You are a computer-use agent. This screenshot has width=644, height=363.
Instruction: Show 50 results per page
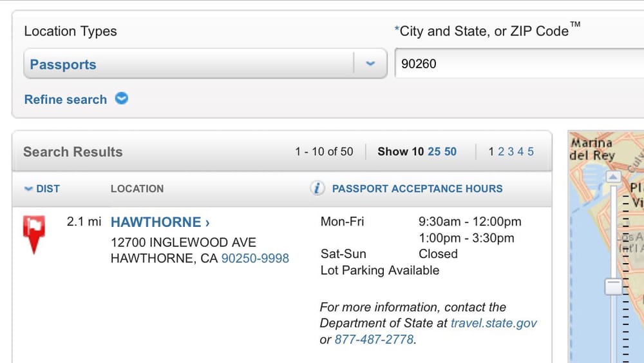[450, 152]
